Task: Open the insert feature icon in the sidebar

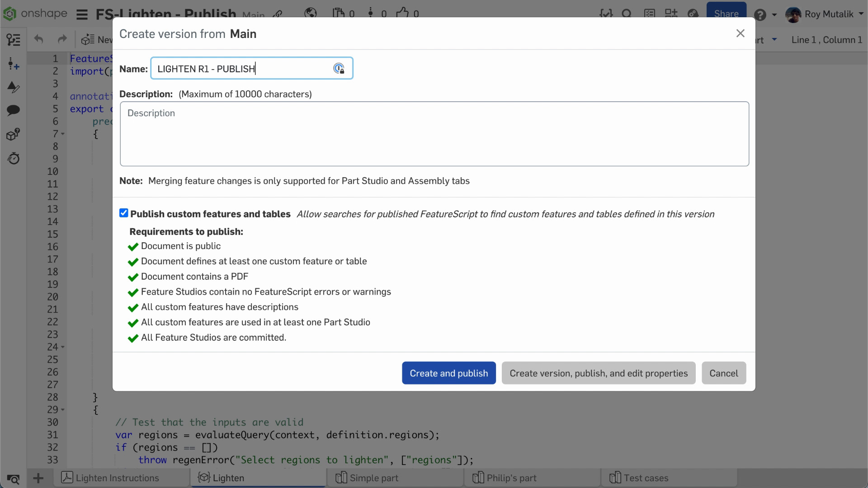Action: pos(14,64)
